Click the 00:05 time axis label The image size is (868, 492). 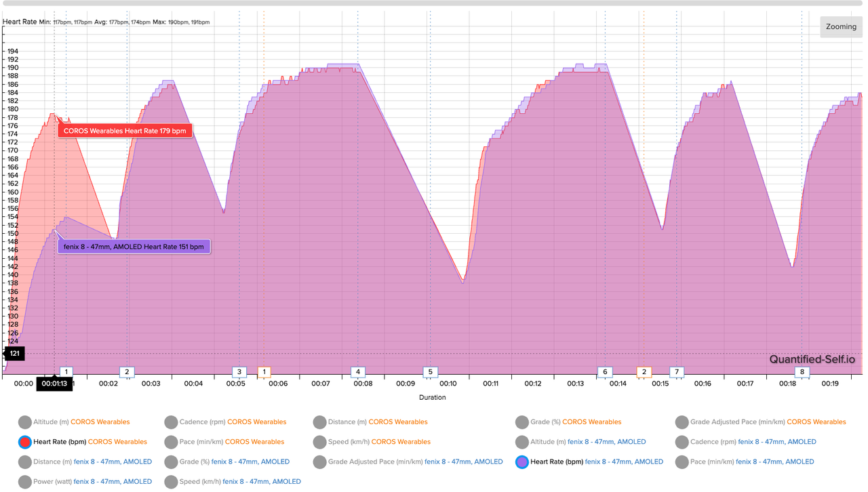click(x=236, y=384)
